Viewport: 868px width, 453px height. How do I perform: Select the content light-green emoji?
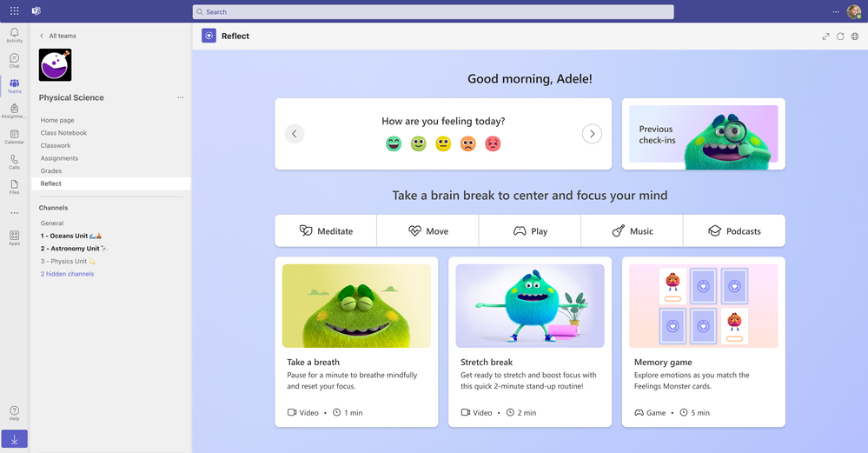tap(419, 144)
